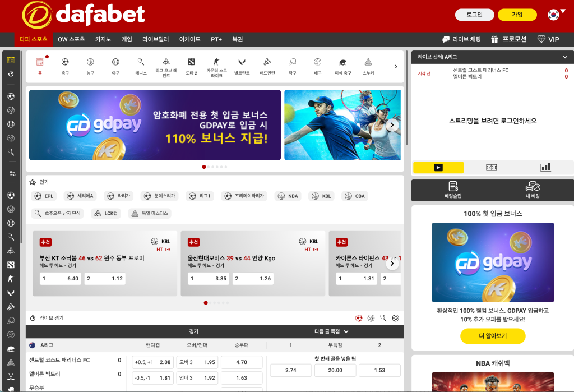Open 라이브딜러 live dealer menu
Screen dimensions: 574x392
tap(156, 39)
